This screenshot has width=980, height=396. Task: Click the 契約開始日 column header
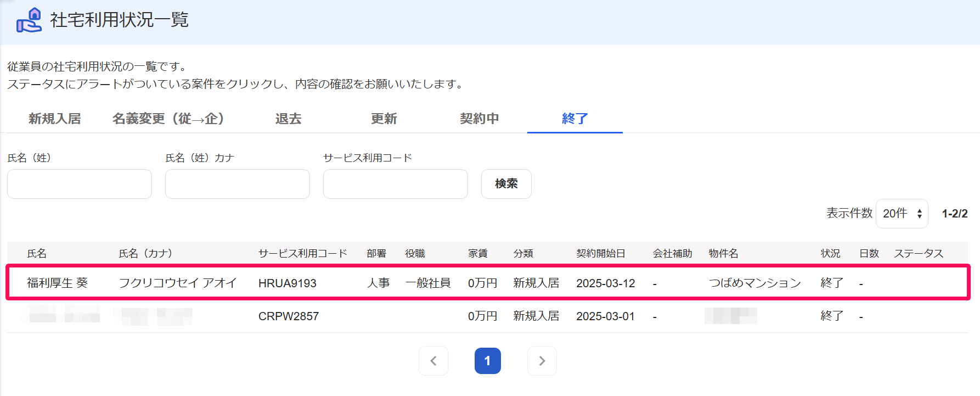pyautogui.click(x=601, y=253)
